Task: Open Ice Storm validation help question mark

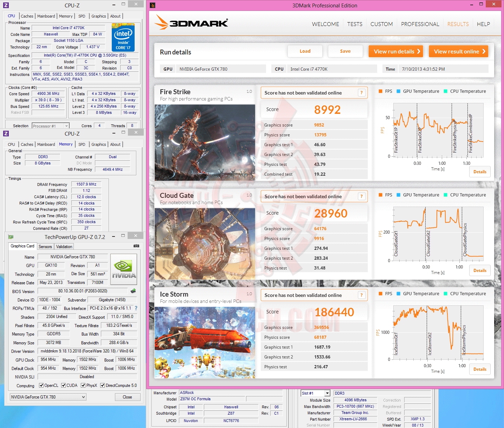Action: 362,295
